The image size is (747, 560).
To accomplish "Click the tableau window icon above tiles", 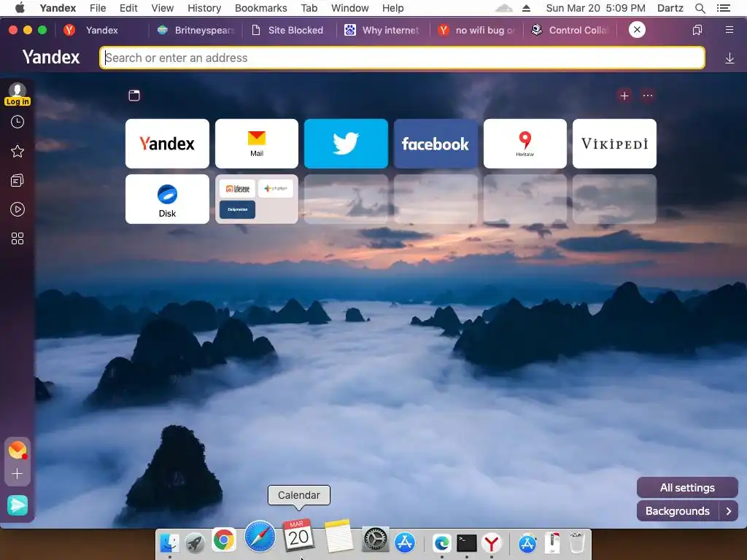I will (134, 96).
